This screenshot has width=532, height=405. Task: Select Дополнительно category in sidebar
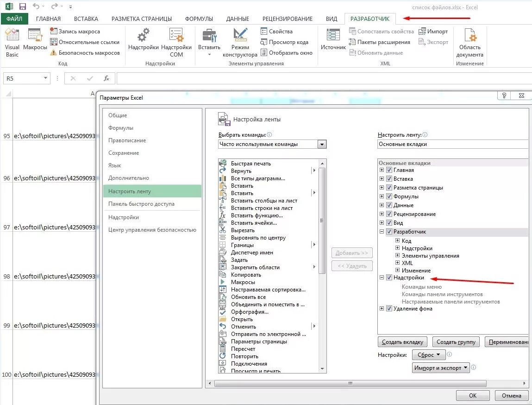tap(152, 178)
